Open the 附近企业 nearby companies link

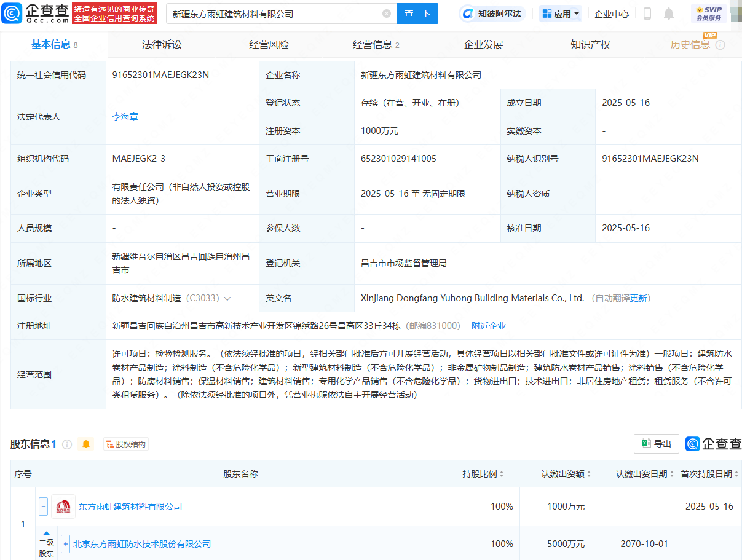click(x=489, y=325)
